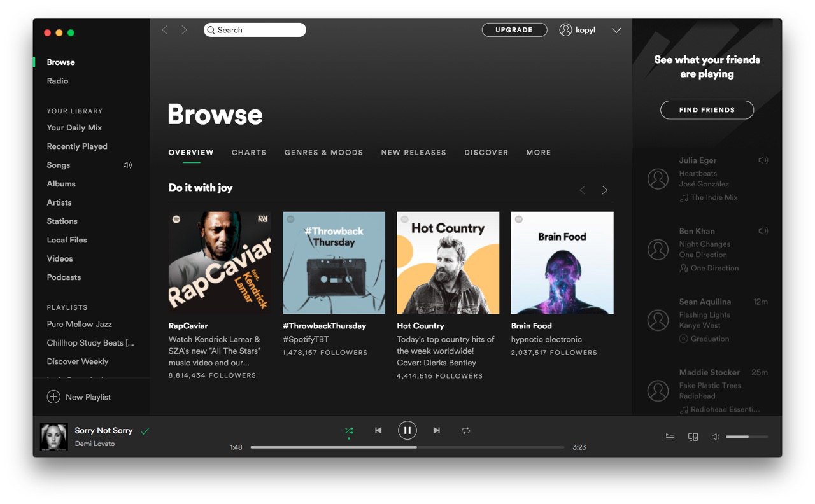Open Videos in the library
This screenshot has height=504, width=815.
[60, 259]
